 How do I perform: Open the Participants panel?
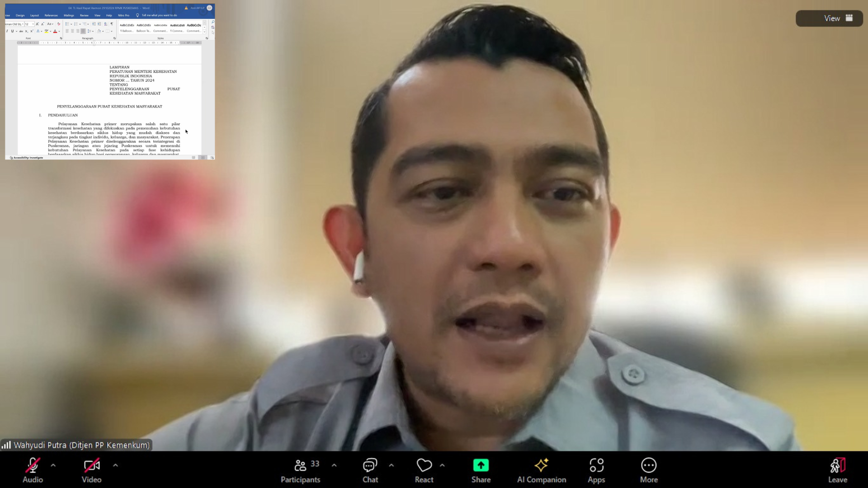point(301,470)
